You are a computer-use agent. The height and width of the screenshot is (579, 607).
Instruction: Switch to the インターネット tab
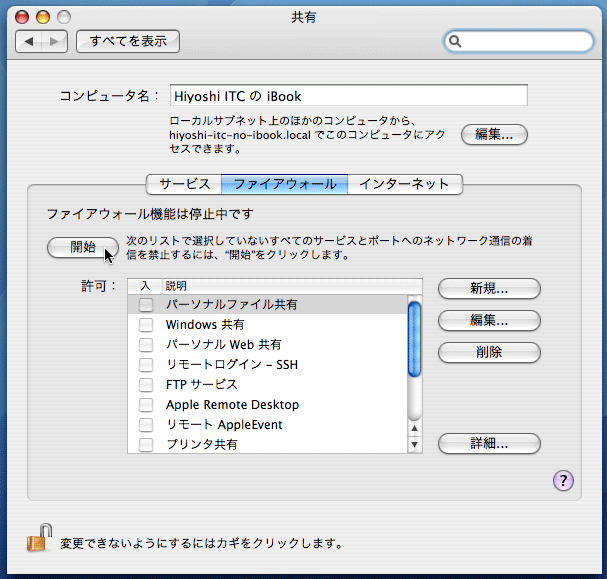405,184
